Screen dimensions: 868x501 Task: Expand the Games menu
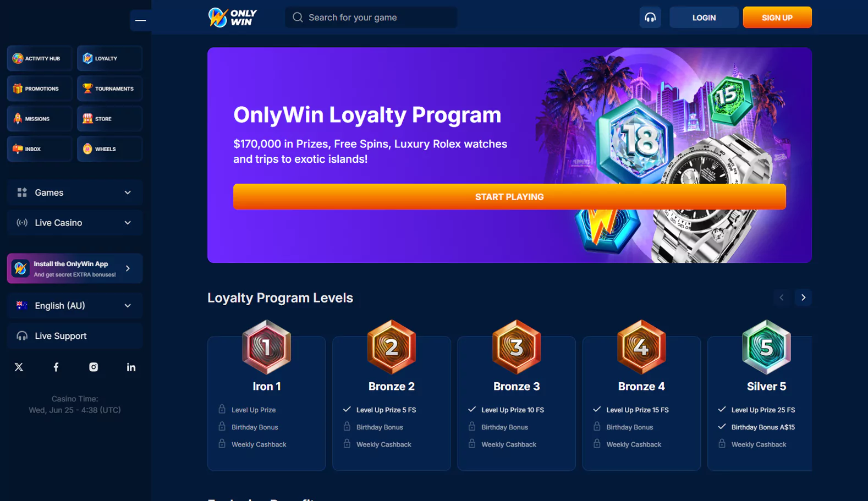(75, 192)
